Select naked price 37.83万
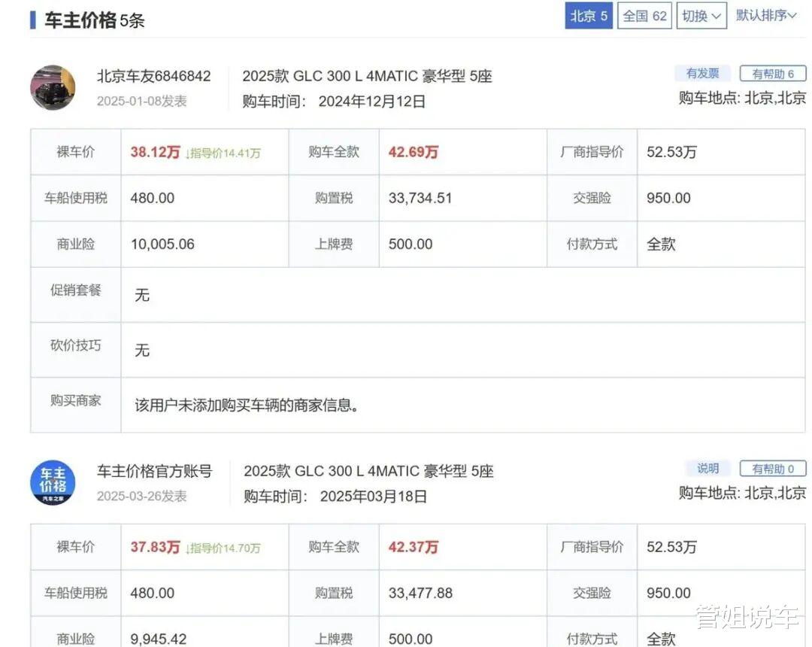 pyautogui.click(x=155, y=547)
